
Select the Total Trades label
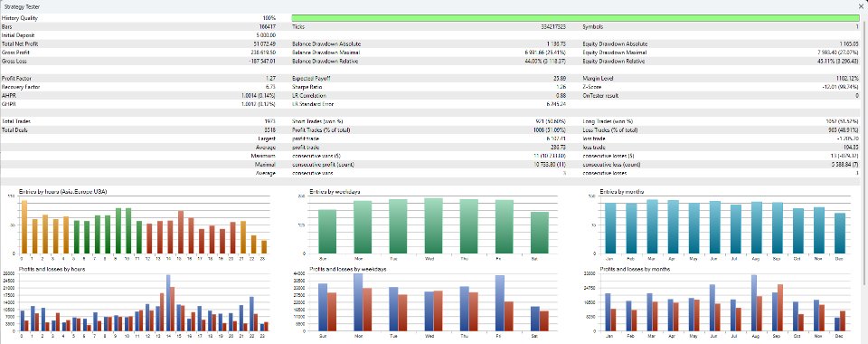coord(16,121)
